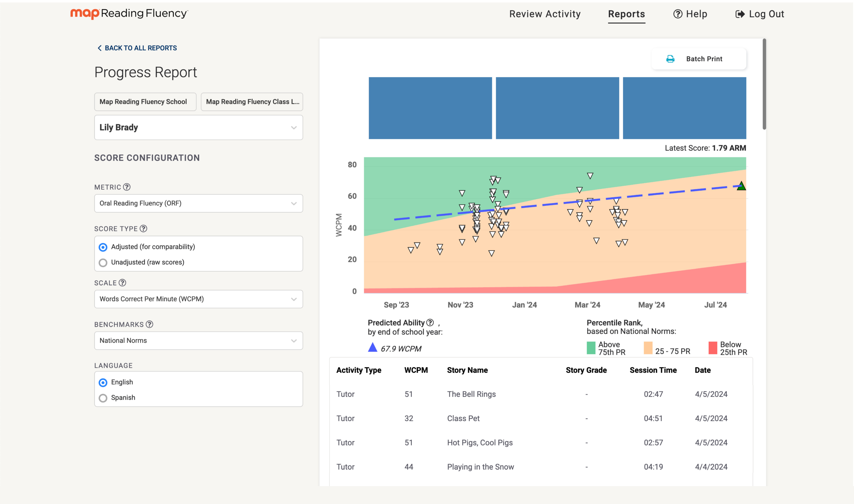The width and height of the screenshot is (854, 504).
Task: Click Predicted Ability help icon
Action: click(x=430, y=322)
